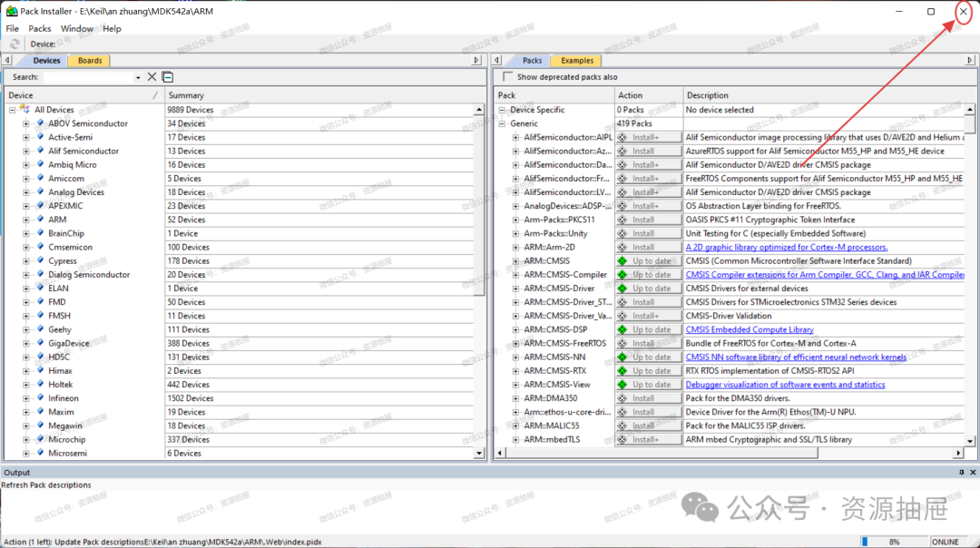
Task: Pin the Output panel with pushpin icon
Action: [x=961, y=473]
